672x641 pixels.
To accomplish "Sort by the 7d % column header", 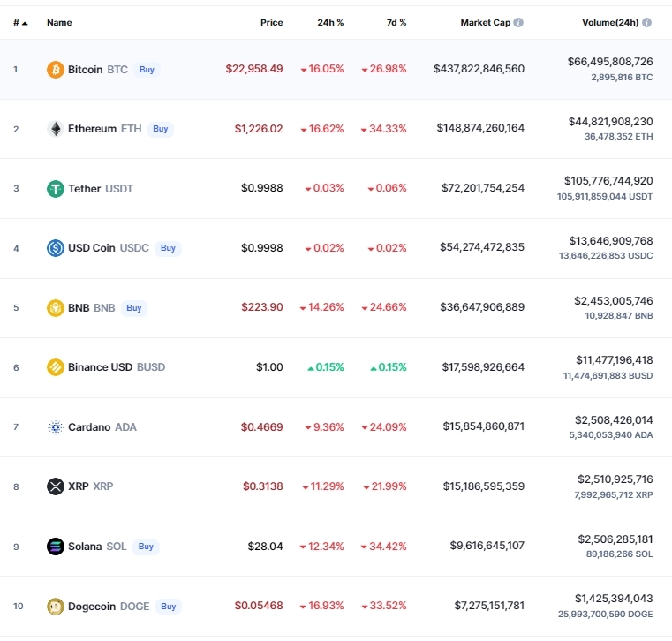I will click(x=396, y=22).
